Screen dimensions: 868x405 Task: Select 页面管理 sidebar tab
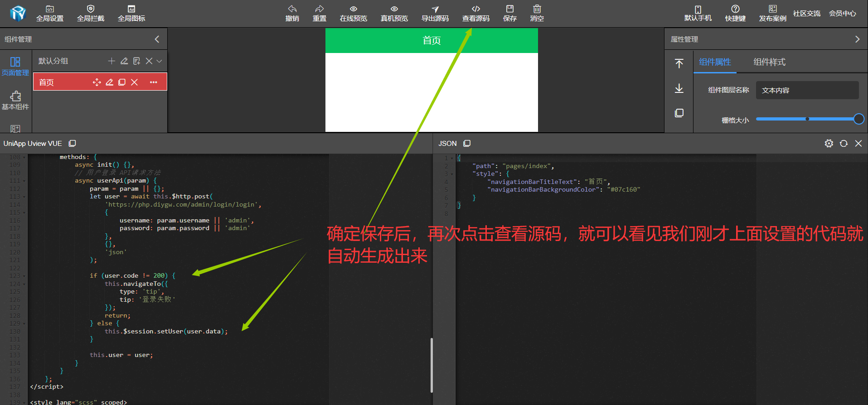pos(15,66)
